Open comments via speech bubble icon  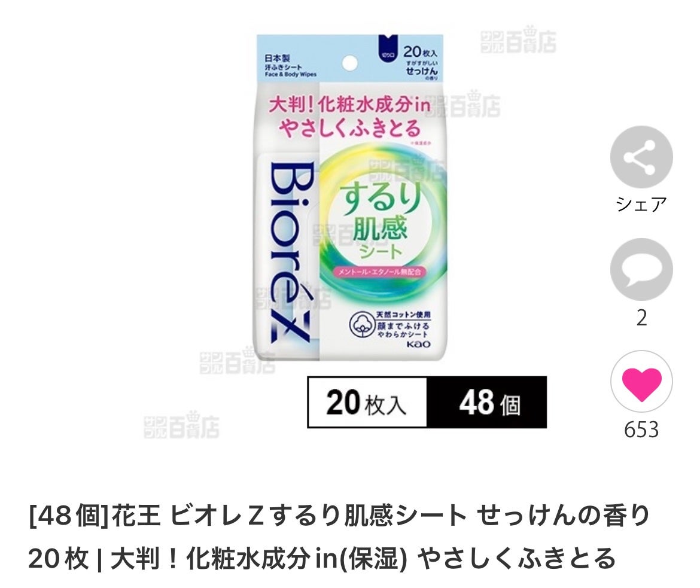641,269
